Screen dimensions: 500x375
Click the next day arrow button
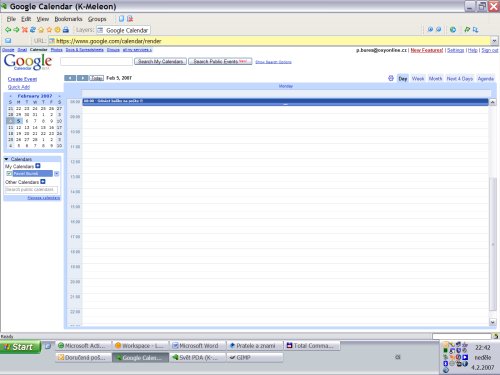tap(82, 78)
